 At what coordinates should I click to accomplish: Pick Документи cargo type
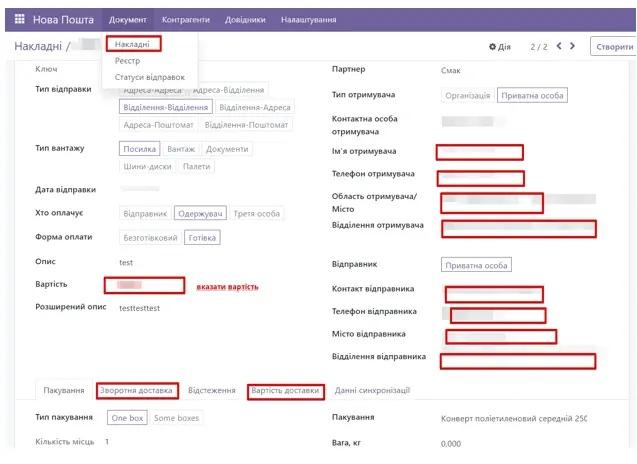227,149
